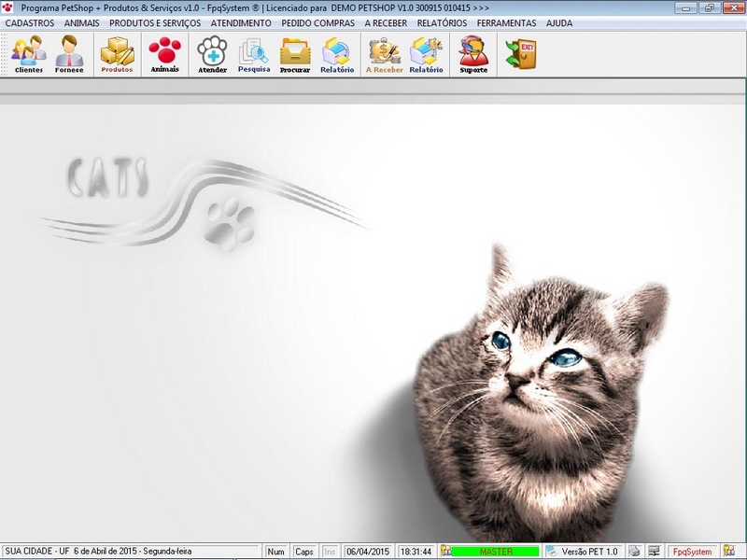
Task: Open the Animais red paw icon
Action: (x=165, y=54)
